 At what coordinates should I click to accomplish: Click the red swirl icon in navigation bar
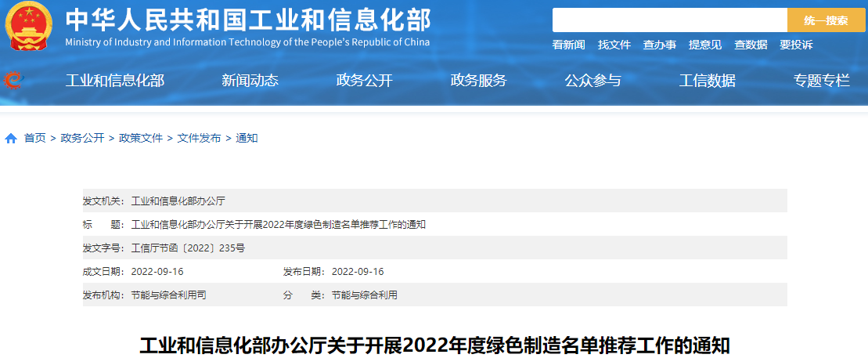point(13,80)
